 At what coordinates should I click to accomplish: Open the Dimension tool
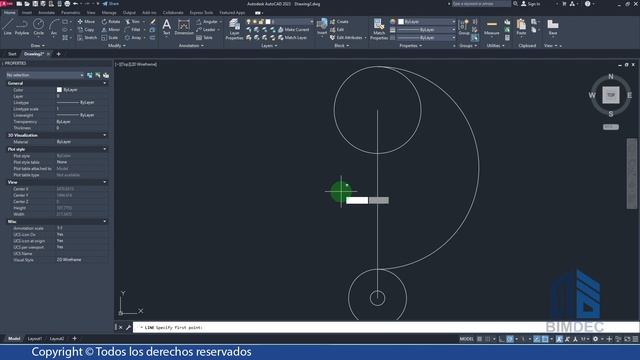[x=184, y=27]
